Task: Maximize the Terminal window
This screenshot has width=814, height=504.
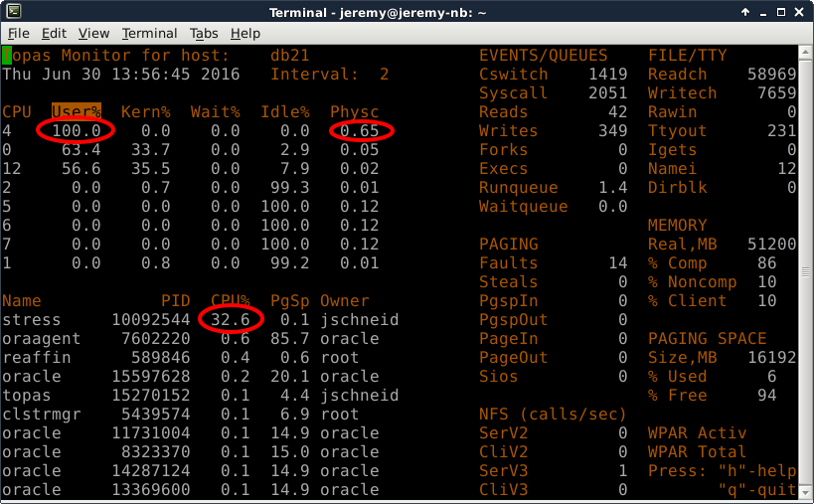Action: tap(781, 11)
